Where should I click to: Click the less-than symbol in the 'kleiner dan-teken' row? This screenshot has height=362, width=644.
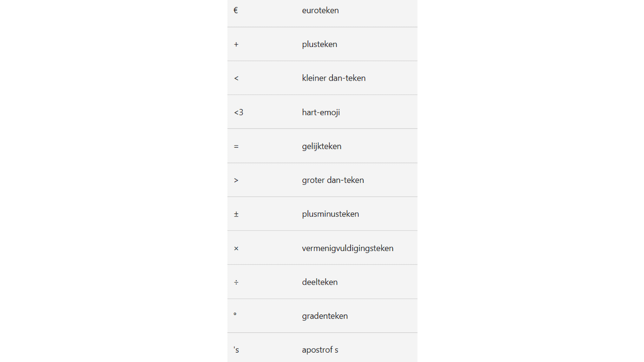236,78
